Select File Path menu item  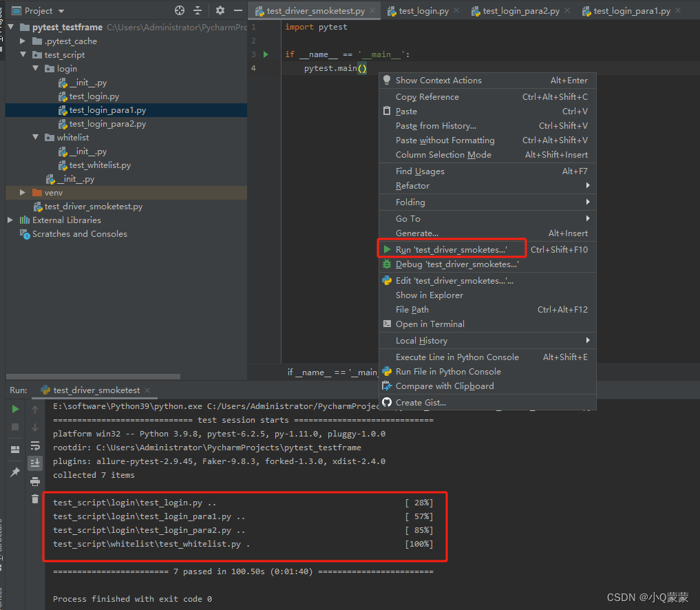[487, 310]
